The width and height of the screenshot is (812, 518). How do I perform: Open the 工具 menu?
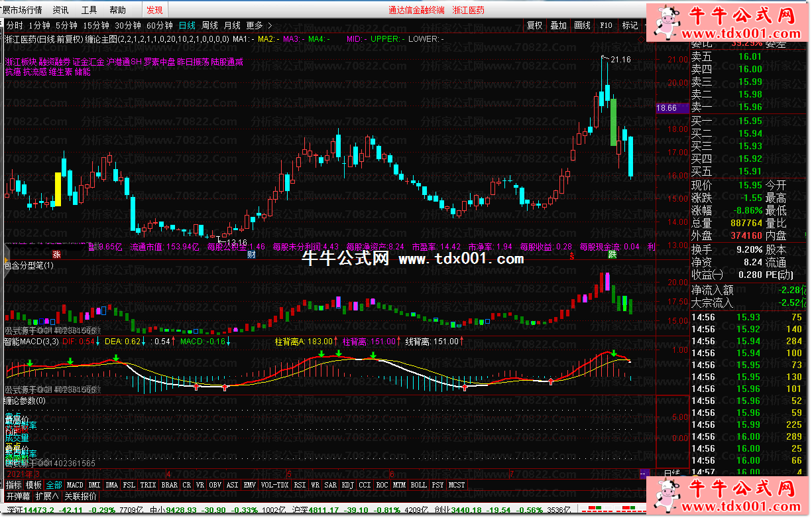point(89,10)
